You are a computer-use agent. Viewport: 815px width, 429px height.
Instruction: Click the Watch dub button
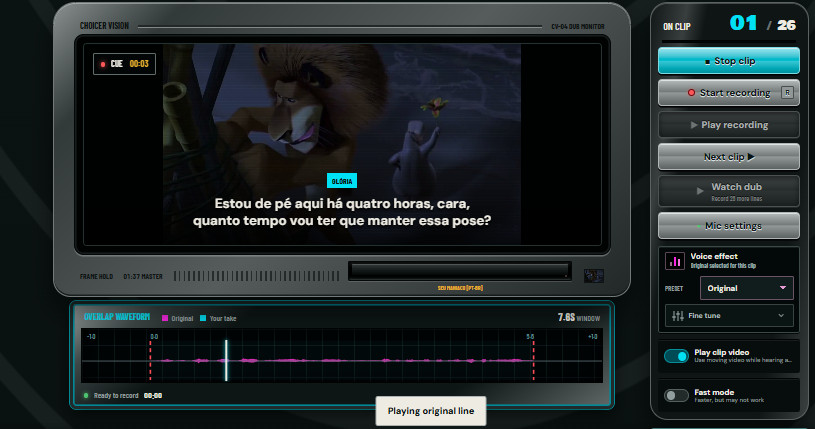[x=729, y=191]
